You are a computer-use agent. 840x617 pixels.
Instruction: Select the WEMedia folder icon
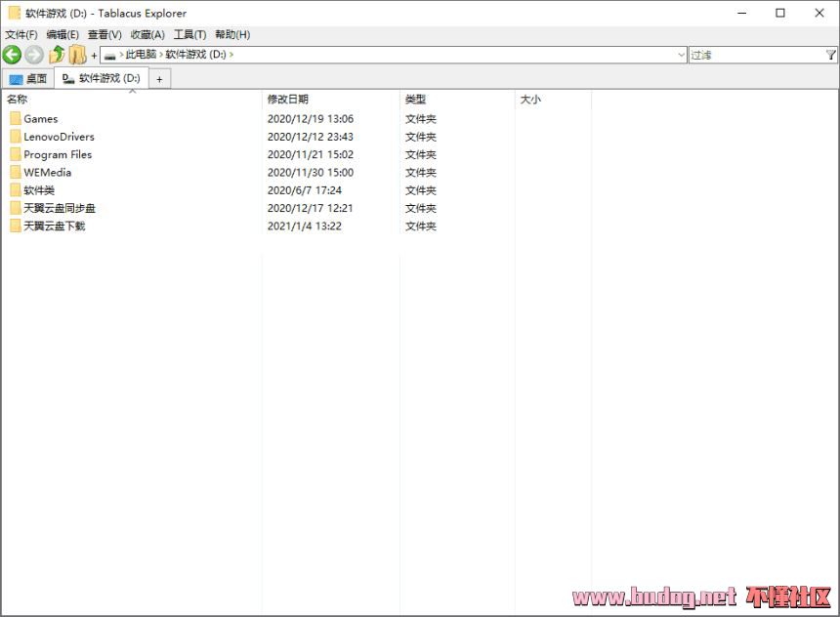click(16, 172)
